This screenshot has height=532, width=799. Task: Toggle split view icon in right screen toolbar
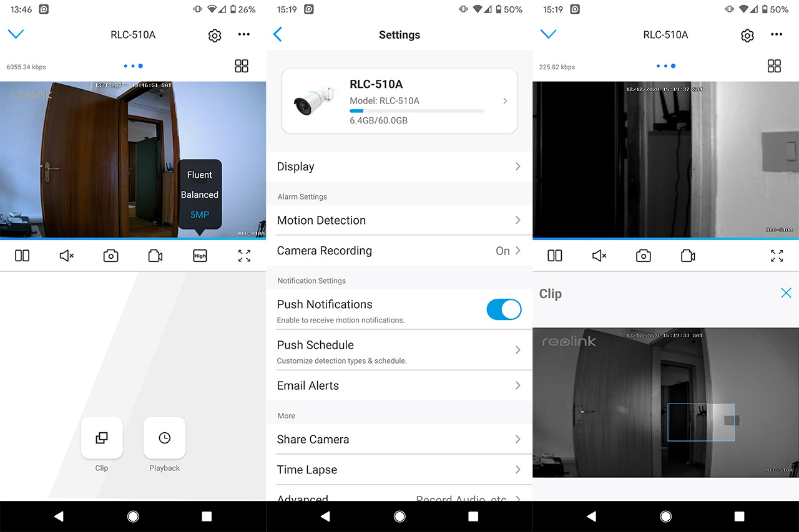554,256
